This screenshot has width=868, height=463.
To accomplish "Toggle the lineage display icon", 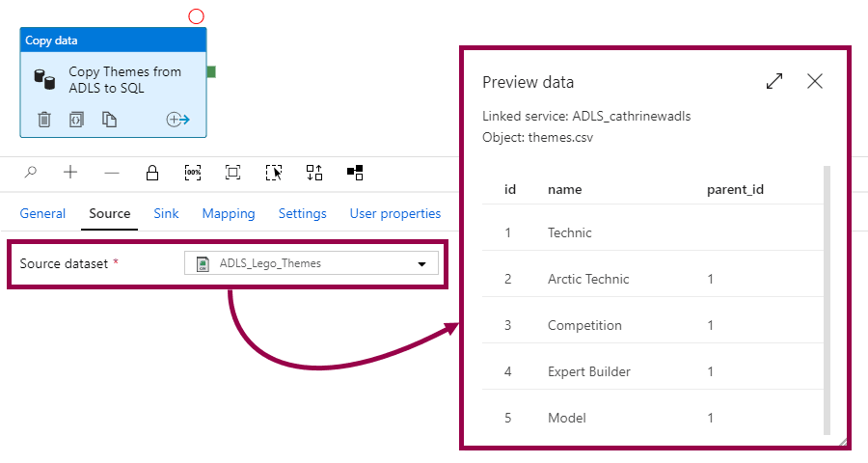I will coord(355,173).
